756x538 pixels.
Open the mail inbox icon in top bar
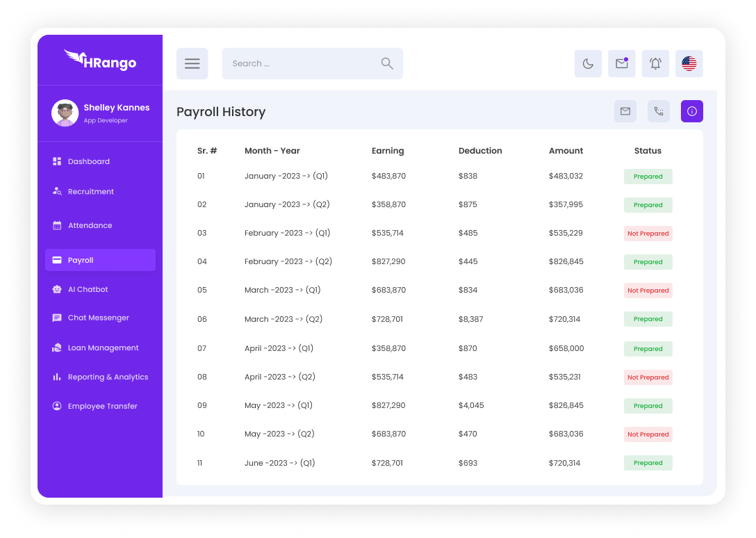pyautogui.click(x=621, y=64)
